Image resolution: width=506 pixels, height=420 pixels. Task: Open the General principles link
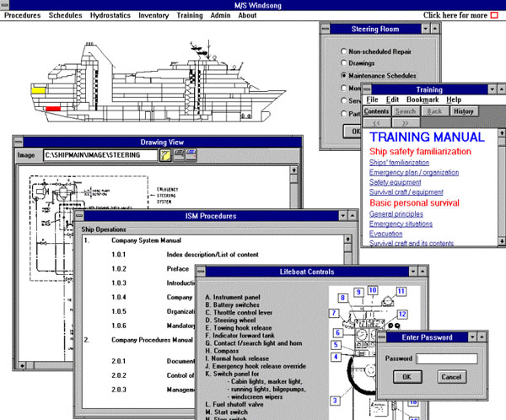(396, 213)
